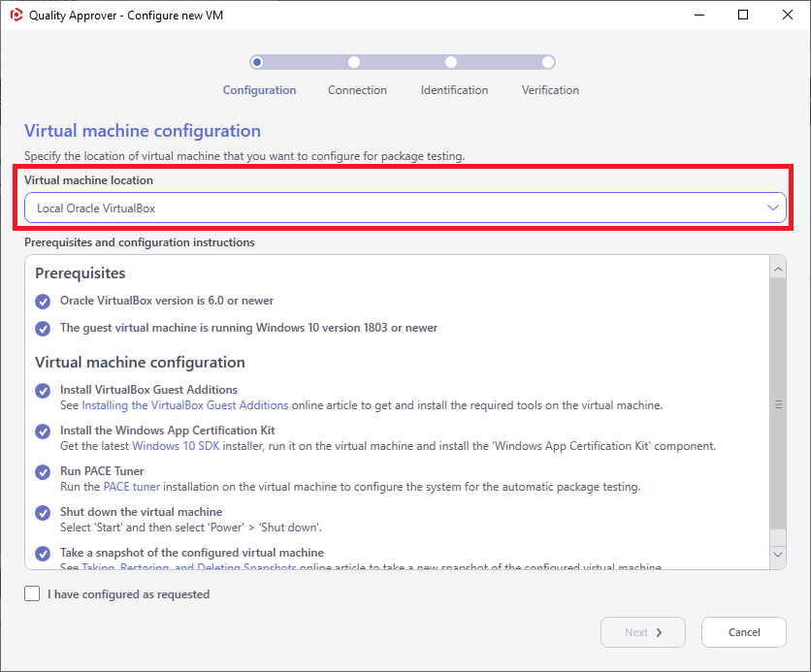
Task: Click 'Virtual machine configuration' page title
Action: (x=143, y=131)
